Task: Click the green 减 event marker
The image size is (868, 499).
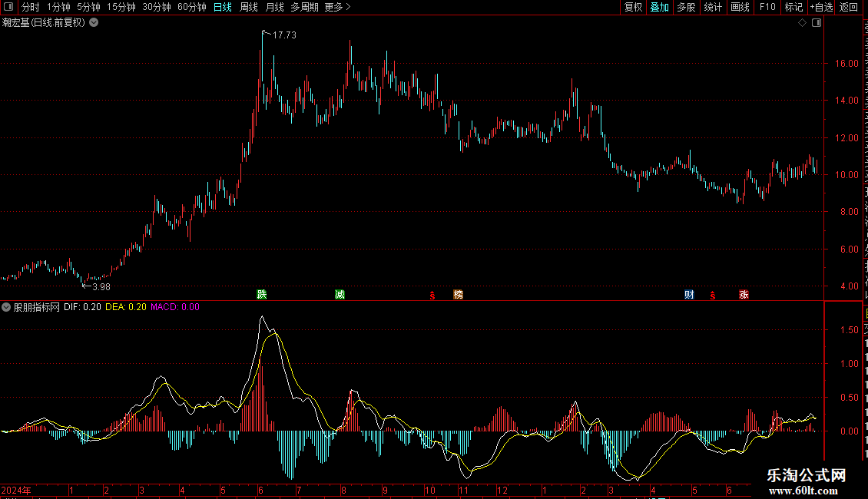Action: pos(340,294)
